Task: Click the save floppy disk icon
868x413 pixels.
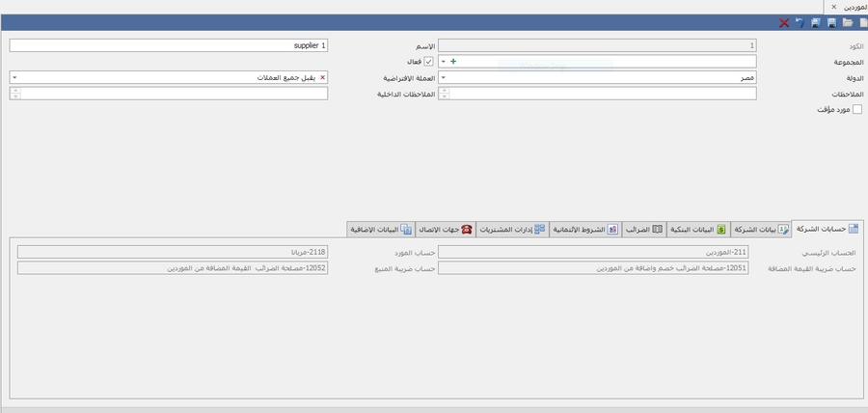Action: pyautogui.click(x=830, y=22)
